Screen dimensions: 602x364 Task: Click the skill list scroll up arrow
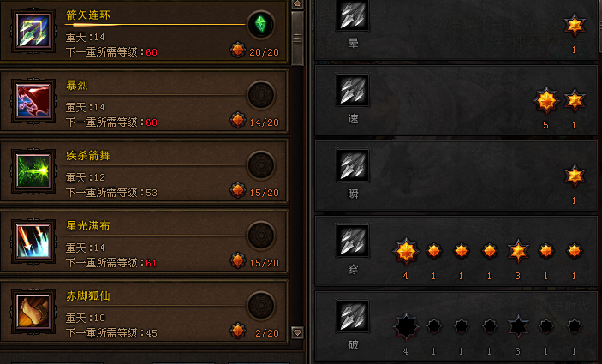[297, 4]
